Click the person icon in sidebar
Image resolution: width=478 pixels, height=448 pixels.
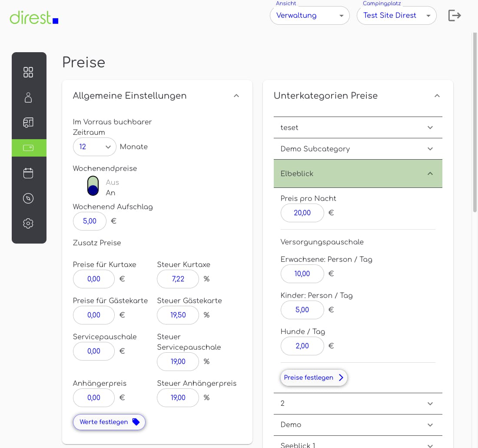28,97
